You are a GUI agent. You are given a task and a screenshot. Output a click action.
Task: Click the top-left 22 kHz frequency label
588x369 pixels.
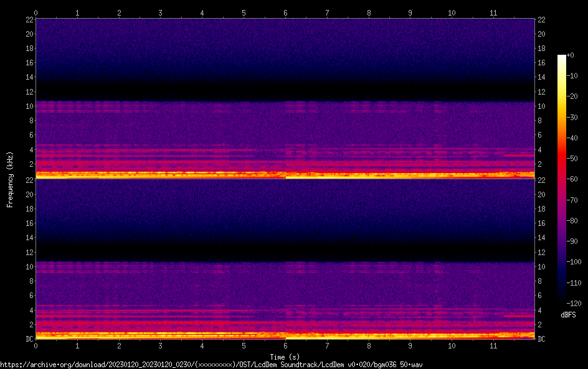(29, 19)
